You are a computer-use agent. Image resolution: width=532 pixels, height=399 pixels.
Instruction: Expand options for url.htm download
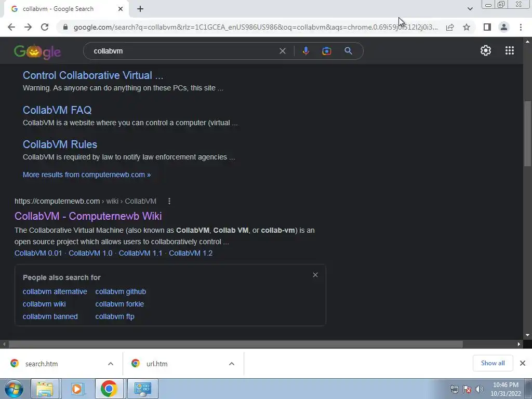tap(232, 364)
